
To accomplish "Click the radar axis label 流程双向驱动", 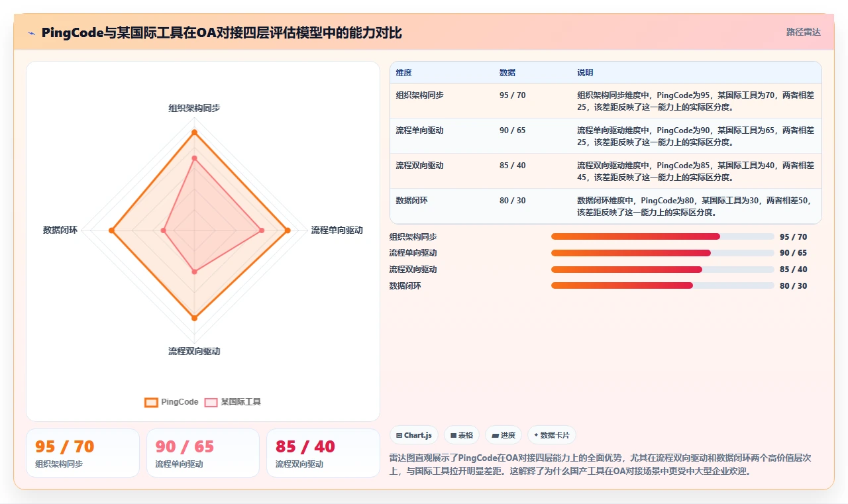I will pos(194,351).
